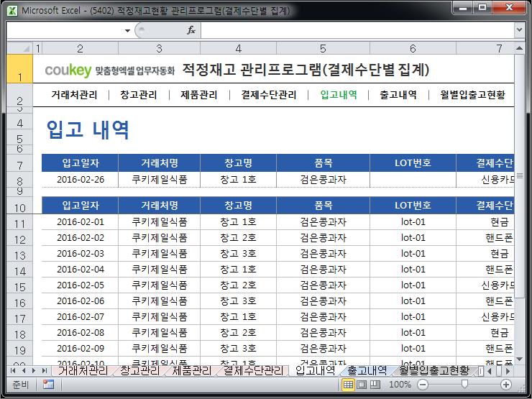The image size is (532, 399).
Task: Click the 거래처명 header in row 10
Action: coord(159,205)
